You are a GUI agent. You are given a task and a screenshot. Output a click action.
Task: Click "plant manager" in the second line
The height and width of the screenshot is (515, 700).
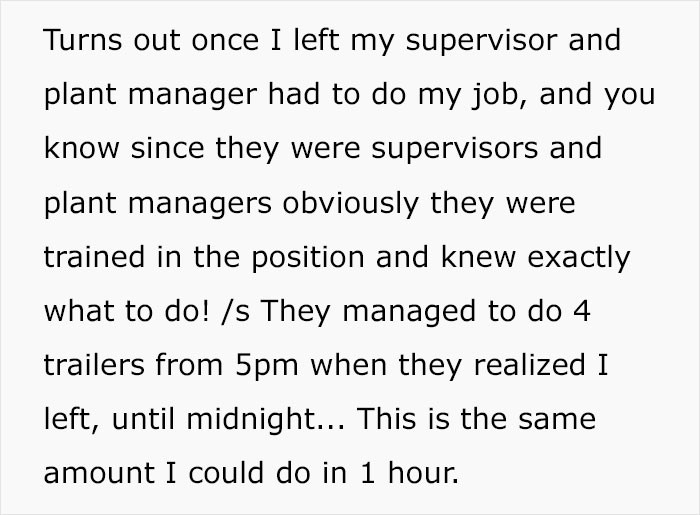(x=150, y=96)
